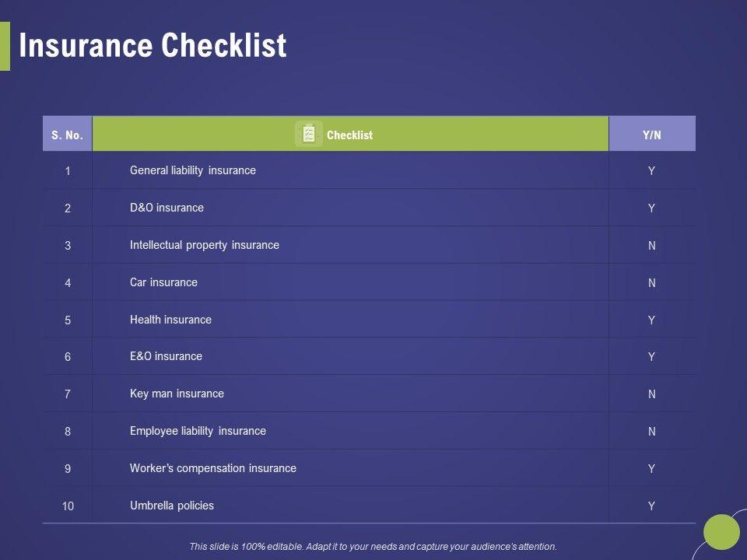The width and height of the screenshot is (747, 560).
Task: Click the Y value for Umbrella policies
Action: point(652,506)
